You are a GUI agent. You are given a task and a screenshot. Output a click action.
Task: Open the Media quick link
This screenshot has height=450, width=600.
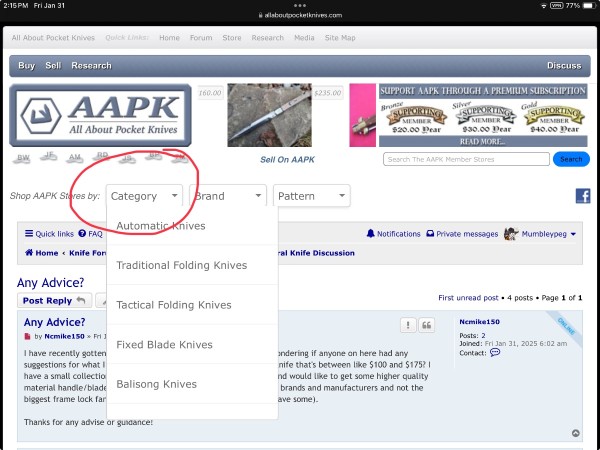(304, 38)
